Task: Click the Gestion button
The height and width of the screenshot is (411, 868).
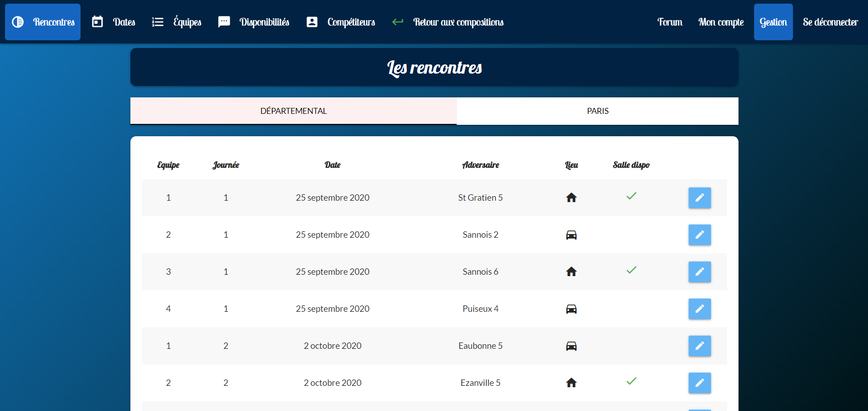Action: tap(773, 22)
